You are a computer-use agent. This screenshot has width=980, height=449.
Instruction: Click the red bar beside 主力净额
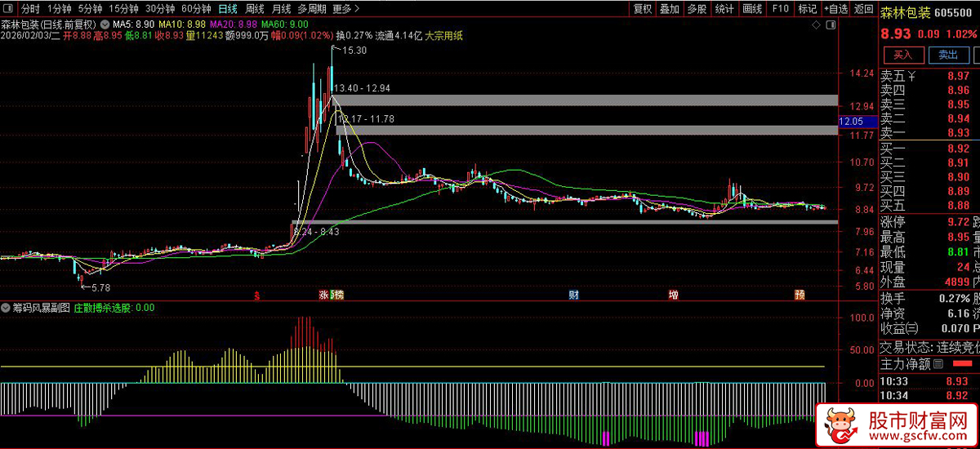click(x=964, y=364)
